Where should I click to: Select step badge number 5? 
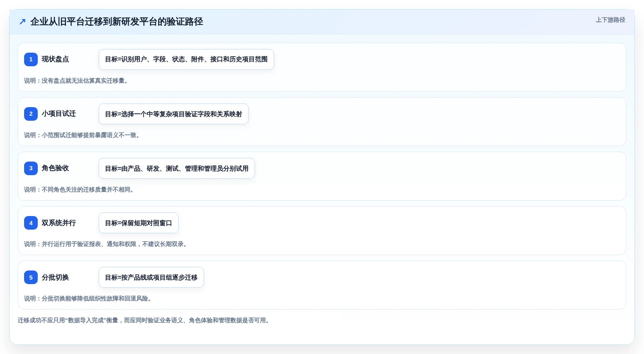(x=31, y=277)
